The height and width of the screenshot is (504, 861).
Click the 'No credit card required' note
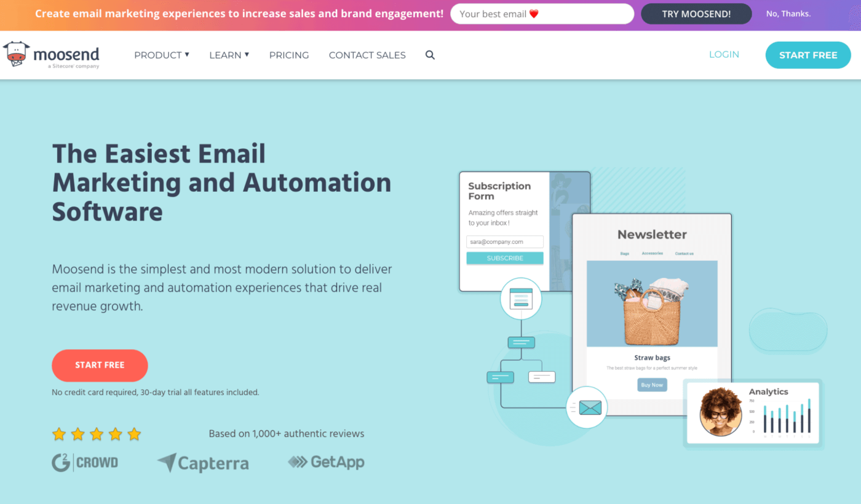point(156,392)
